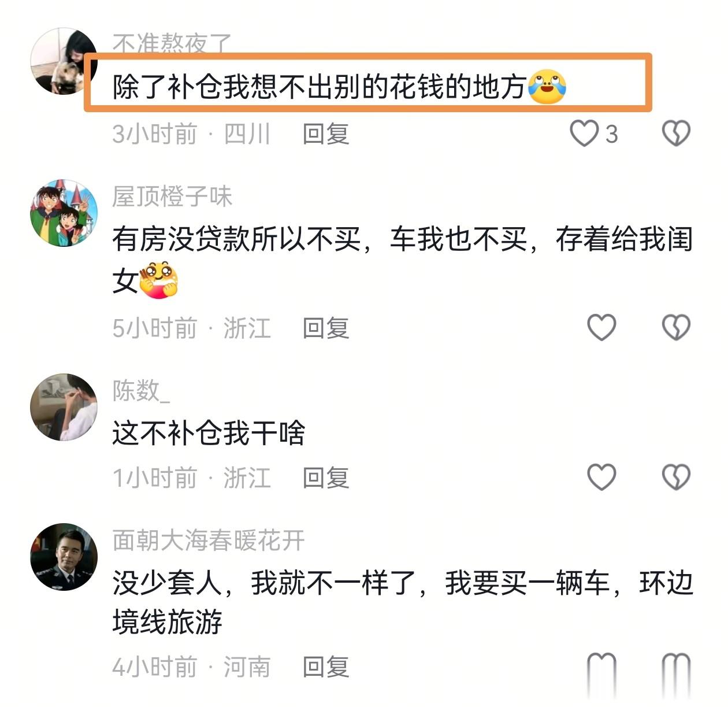Reply to the 四川 comment
728x707 pixels.
[326, 134]
